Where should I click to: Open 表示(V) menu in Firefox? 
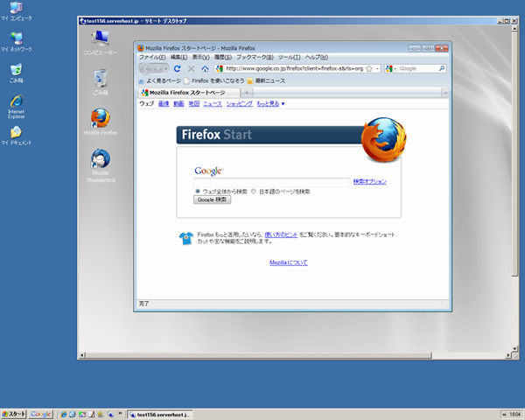(200, 57)
